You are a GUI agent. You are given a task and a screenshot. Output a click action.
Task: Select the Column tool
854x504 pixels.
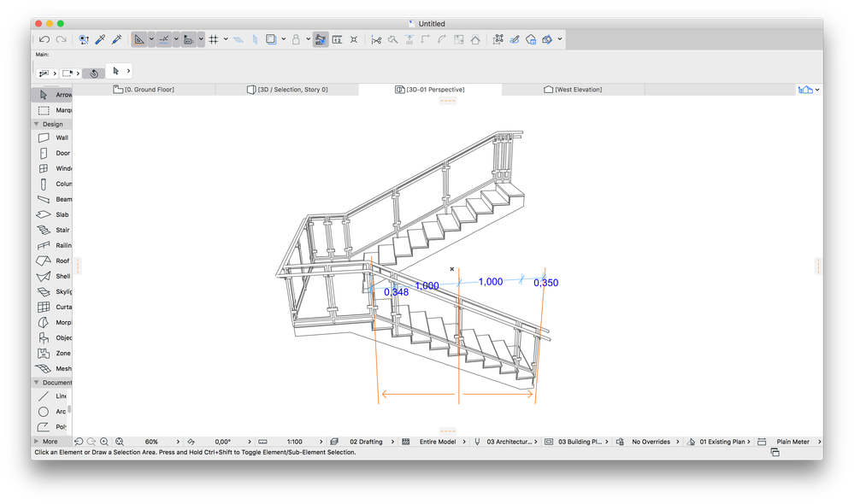[x=52, y=184]
